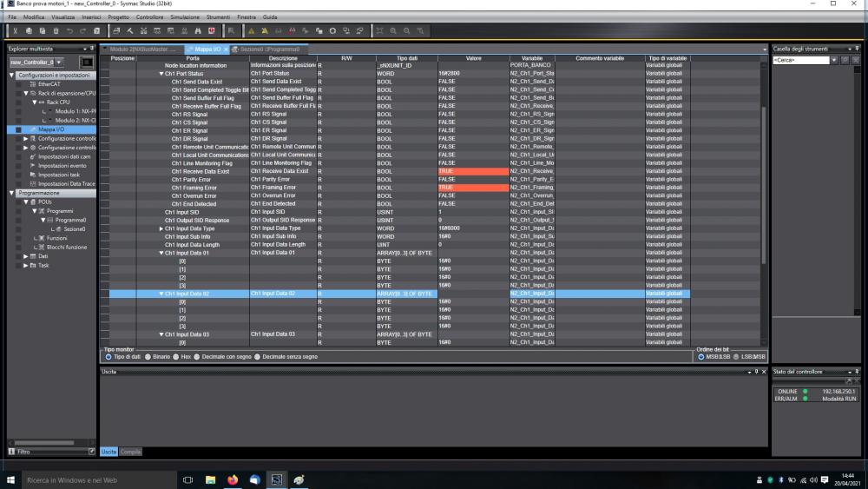Switch to the Sezione0 : Programma0 tab
The image size is (868, 489).
(269, 50)
